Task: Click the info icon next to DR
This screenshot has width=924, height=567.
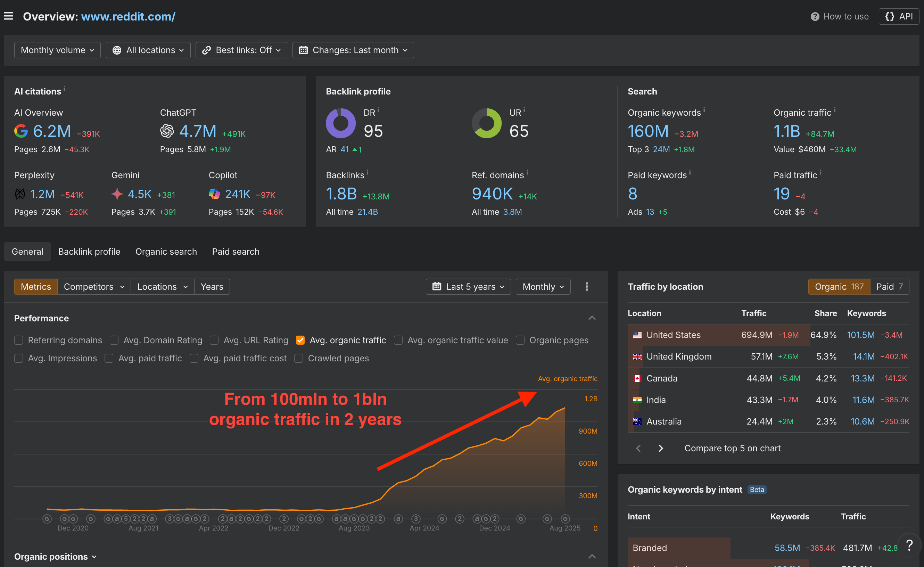Action: (x=378, y=109)
